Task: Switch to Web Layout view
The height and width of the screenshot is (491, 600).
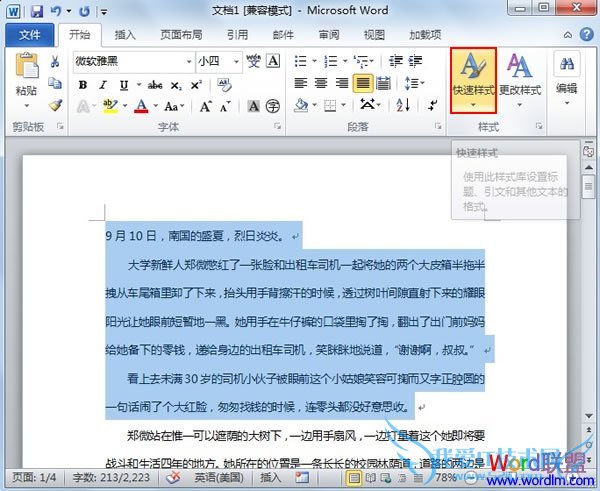Action: click(386, 478)
